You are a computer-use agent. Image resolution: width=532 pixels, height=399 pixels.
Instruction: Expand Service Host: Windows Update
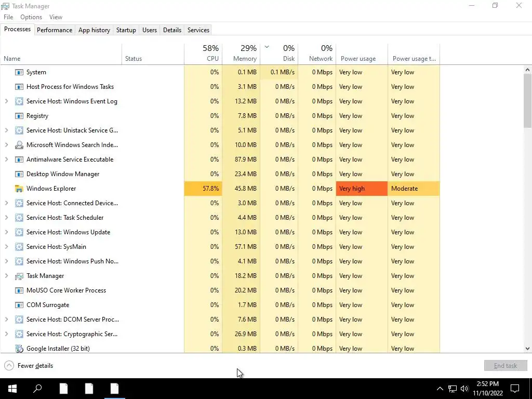(x=6, y=232)
